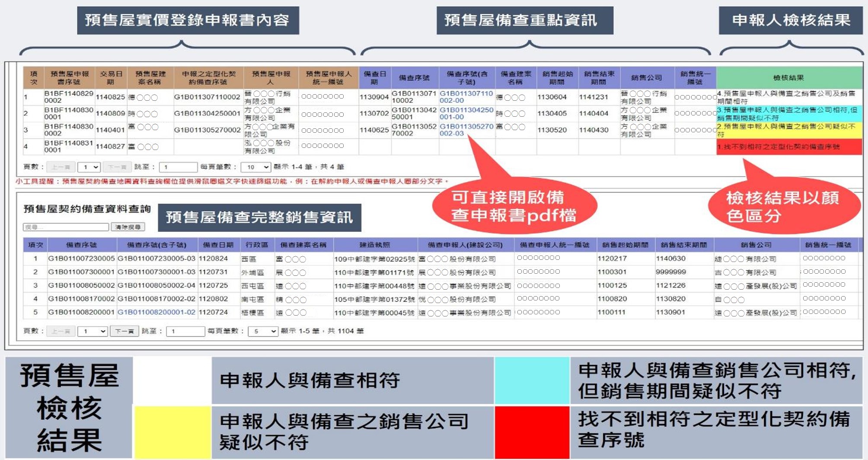Click red result cell 找不到相符之定型化契約備查序號
The width and height of the screenshot is (868, 460).
point(788,147)
